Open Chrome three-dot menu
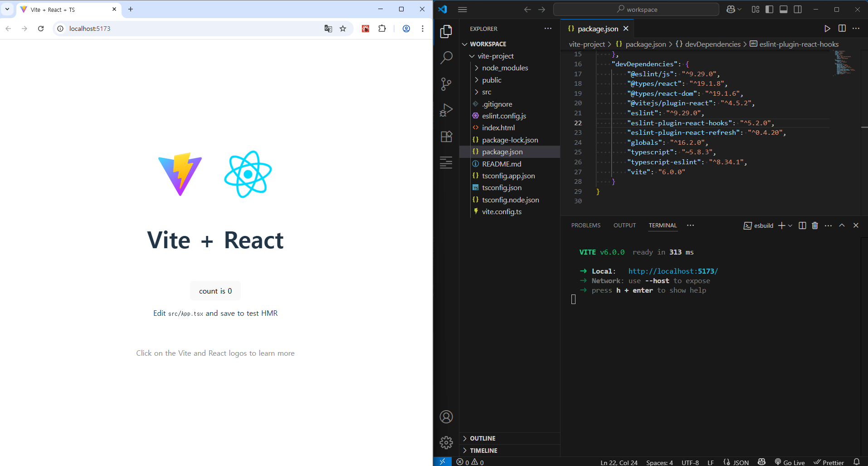This screenshot has height=466, width=868. (x=423, y=29)
